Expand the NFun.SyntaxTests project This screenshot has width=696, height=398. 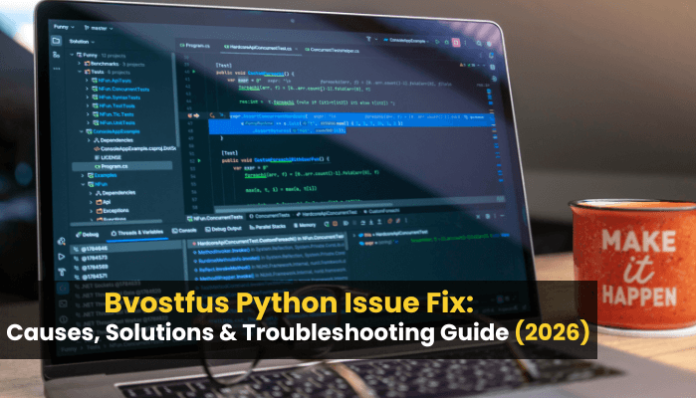click(x=87, y=97)
